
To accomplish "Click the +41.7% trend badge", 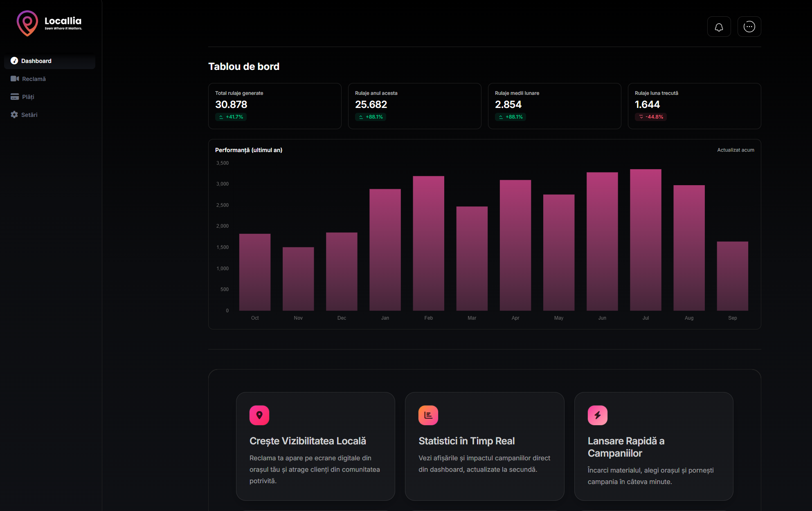I will click(x=231, y=117).
